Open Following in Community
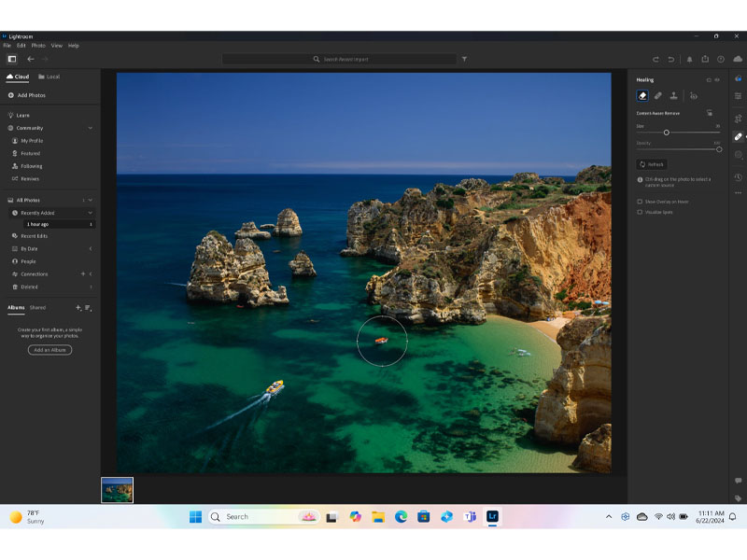The image size is (747, 560). [x=27, y=166]
